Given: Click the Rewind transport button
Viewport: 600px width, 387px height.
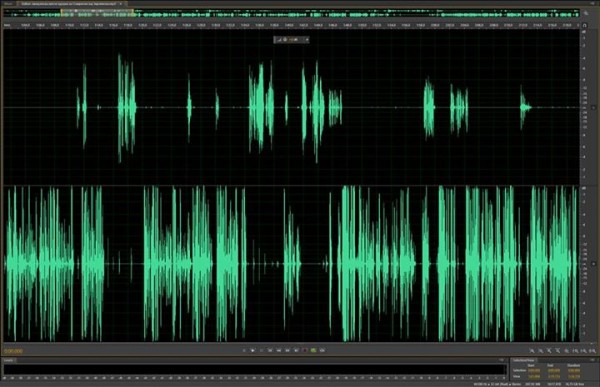Looking at the screenshot, I should 279,350.
